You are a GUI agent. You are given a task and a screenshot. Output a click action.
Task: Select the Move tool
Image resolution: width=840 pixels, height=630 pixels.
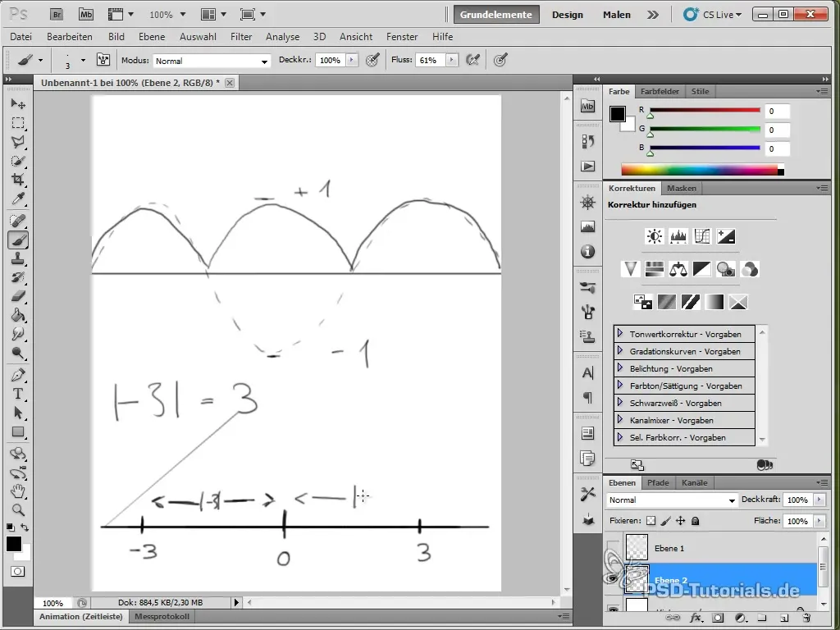[x=18, y=103]
